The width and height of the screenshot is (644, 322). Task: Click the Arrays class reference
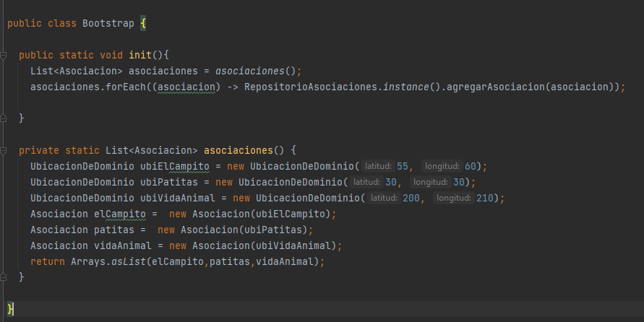click(88, 261)
